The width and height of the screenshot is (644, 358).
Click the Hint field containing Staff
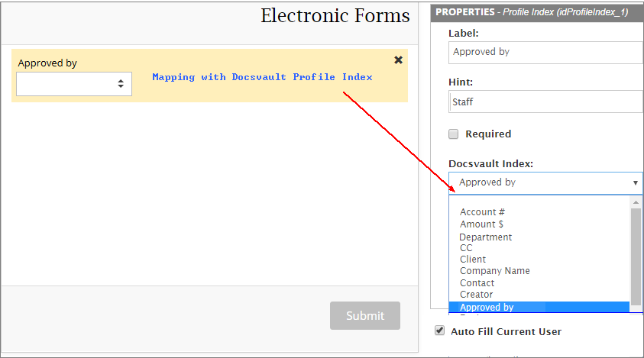click(x=545, y=102)
